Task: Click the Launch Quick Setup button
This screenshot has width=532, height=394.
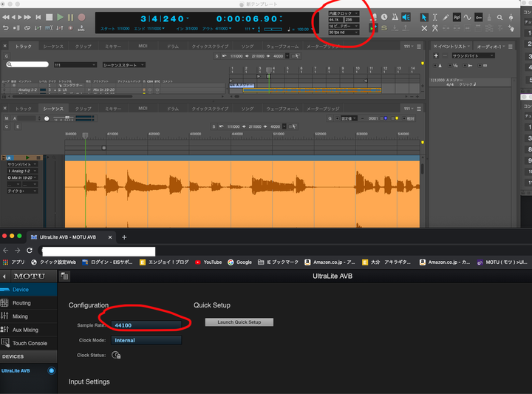Action: coord(239,322)
